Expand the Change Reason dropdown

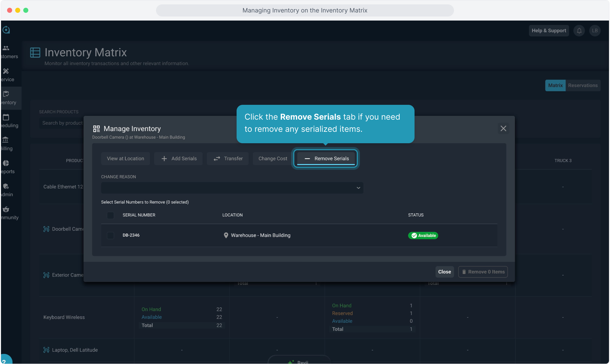[x=232, y=188]
